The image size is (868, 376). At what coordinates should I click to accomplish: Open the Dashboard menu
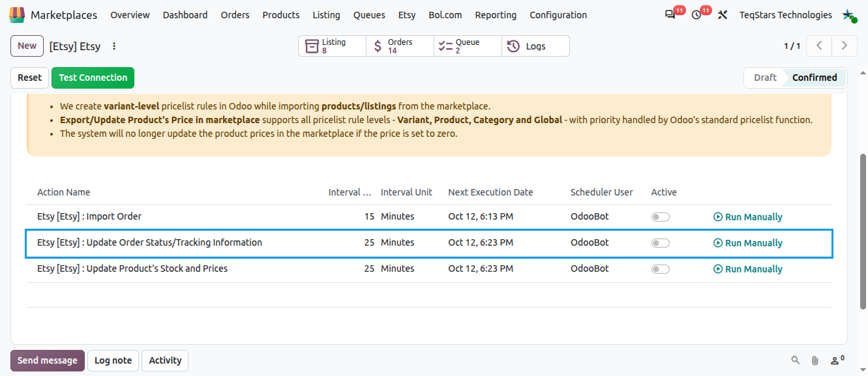point(185,15)
